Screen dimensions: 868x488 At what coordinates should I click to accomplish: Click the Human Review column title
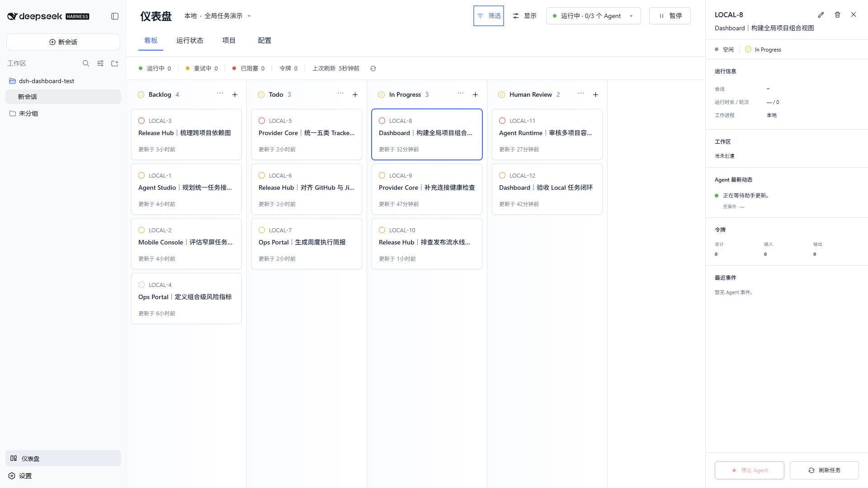pos(530,94)
